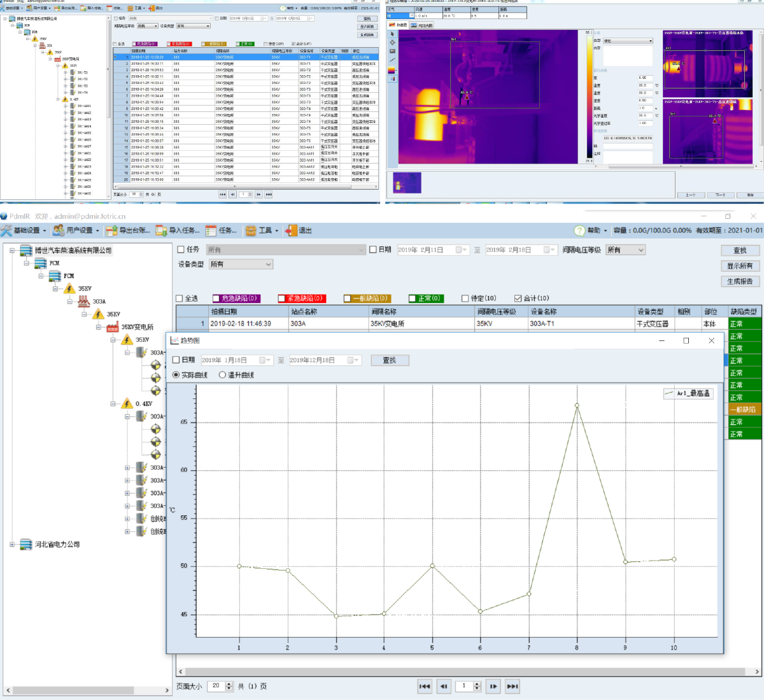Select the 温升曲线 radio button
764x700 pixels.
click(222, 375)
